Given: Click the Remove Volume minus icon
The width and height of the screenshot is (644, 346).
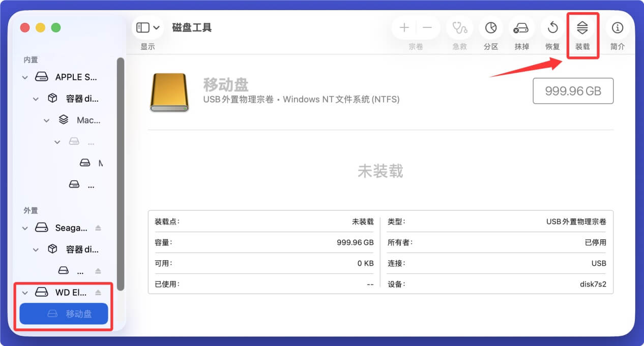Looking at the screenshot, I should [426, 27].
